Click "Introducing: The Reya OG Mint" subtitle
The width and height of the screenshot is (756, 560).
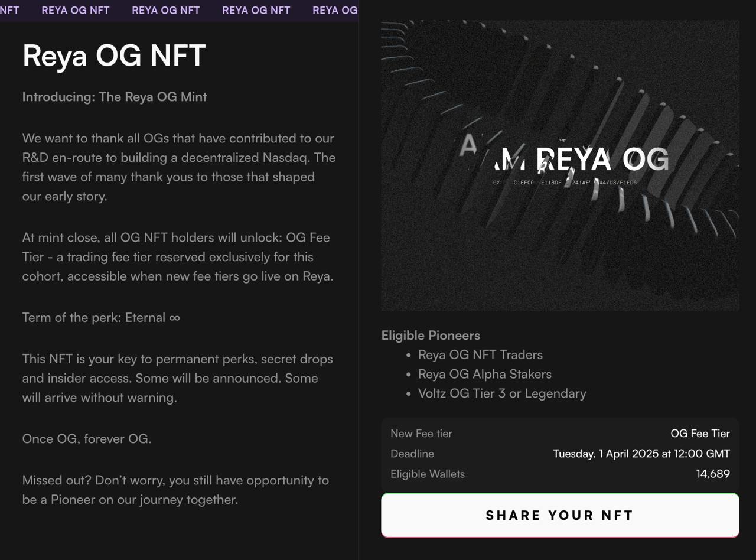point(115,97)
